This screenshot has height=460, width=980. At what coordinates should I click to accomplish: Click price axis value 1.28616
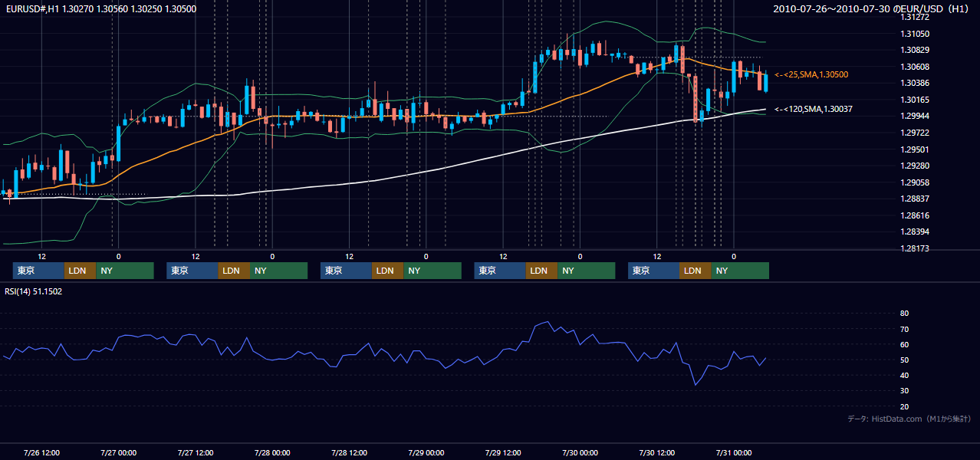click(x=915, y=215)
